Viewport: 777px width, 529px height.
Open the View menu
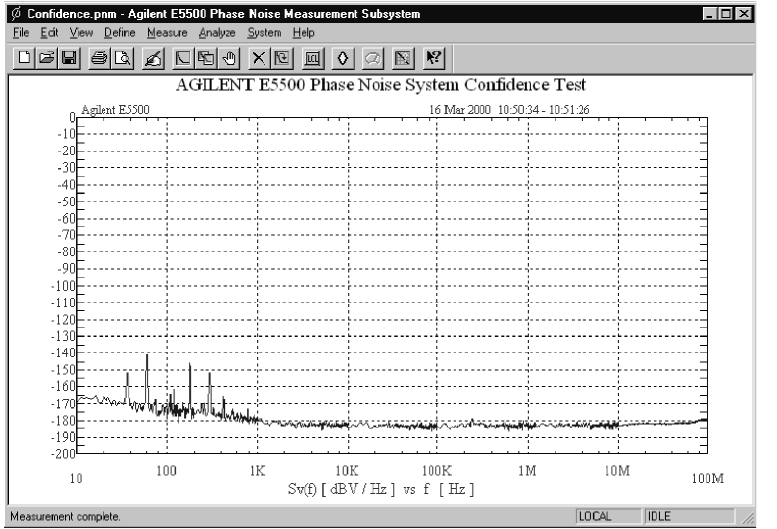point(81,33)
